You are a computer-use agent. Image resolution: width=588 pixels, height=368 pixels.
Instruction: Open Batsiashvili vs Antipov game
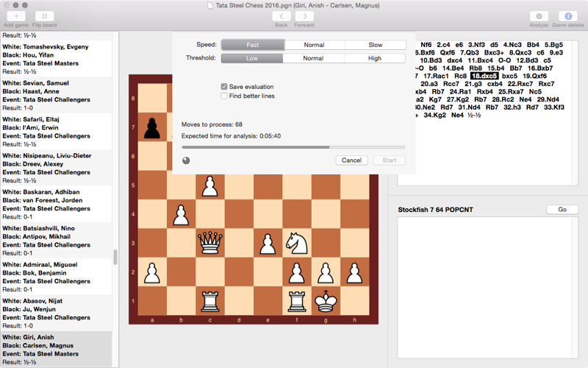pyautogui.click(x=56, y=241)
